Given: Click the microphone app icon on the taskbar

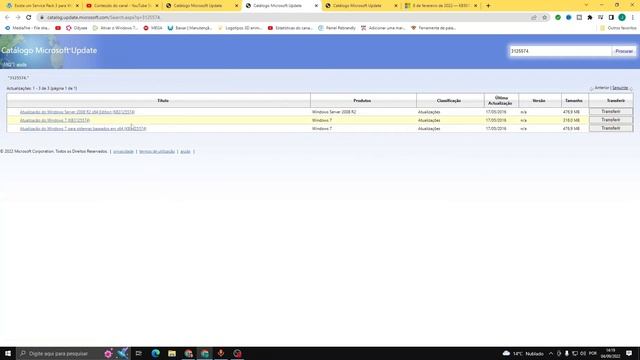Looking at the screenshot, I should 221,353.
